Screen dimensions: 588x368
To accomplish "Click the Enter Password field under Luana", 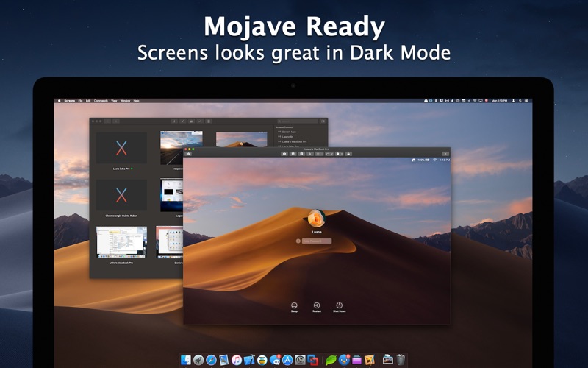I will (317, 241).
